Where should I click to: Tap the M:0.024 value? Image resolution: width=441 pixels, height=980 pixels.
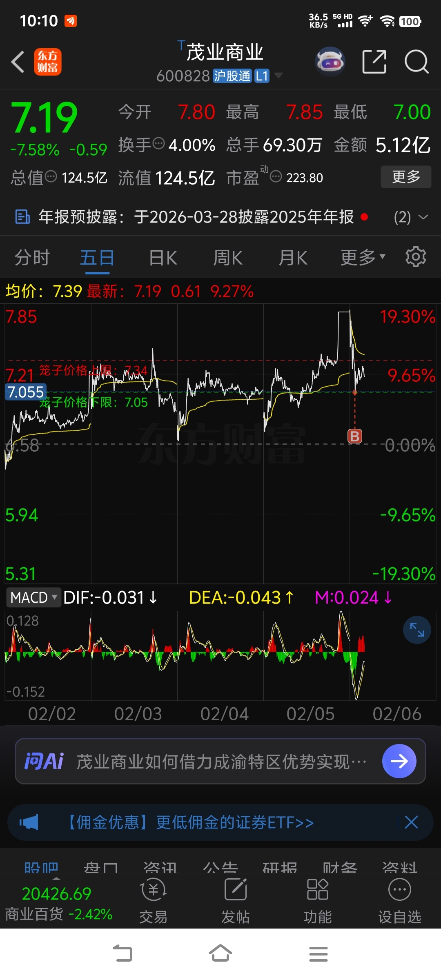coord(354,597)
